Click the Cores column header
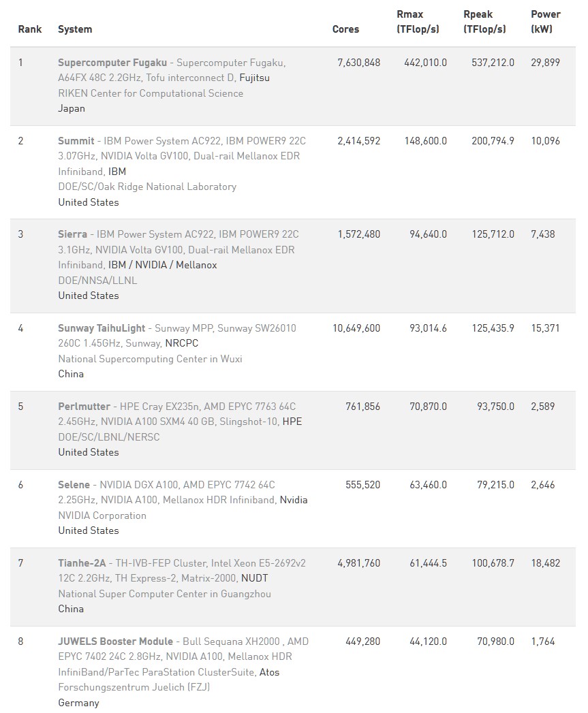Screen dimensions: 588x713 [x=345, y=29]
